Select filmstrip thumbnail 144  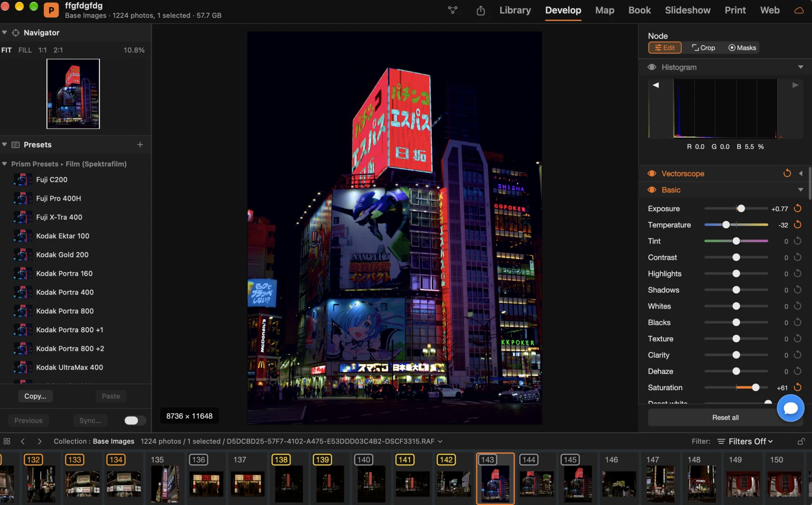tap(536, 478)
